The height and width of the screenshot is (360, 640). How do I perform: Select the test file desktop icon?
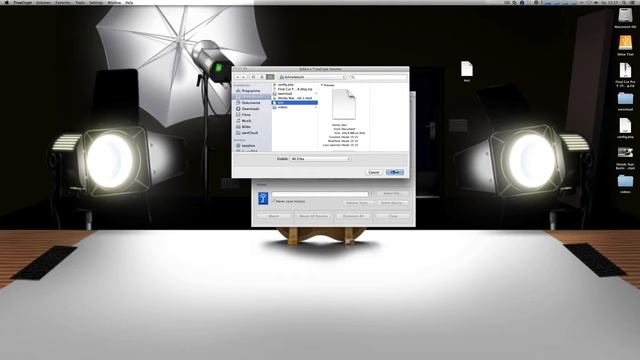(467, 69)
